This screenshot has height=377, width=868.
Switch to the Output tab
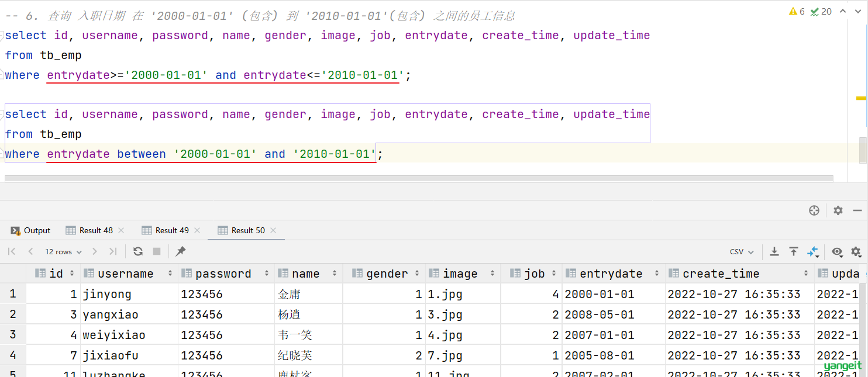(x=31, y=230)
